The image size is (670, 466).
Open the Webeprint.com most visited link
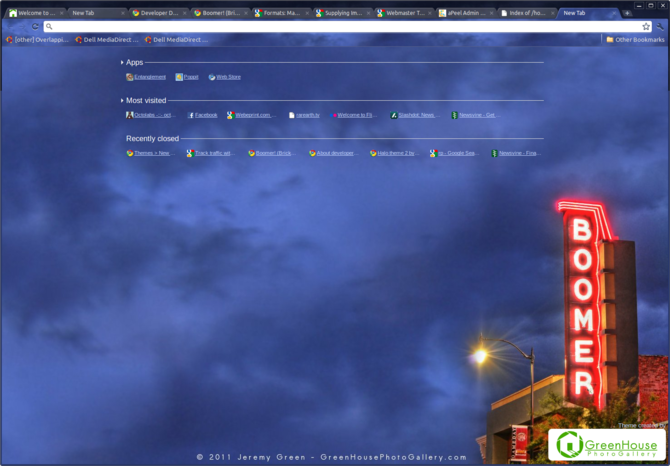coord(252,115)
